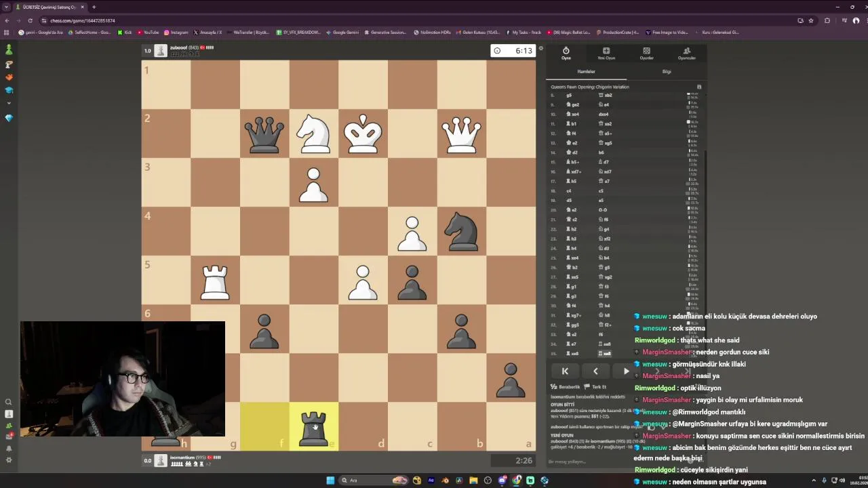Offer a draw via Beraberlik button

click(566, 387)
